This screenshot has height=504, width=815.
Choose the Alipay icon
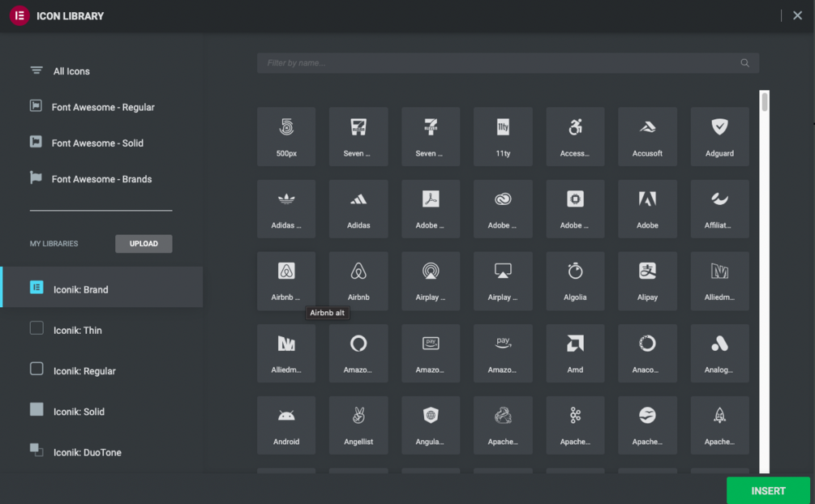[x=647, y=281]
